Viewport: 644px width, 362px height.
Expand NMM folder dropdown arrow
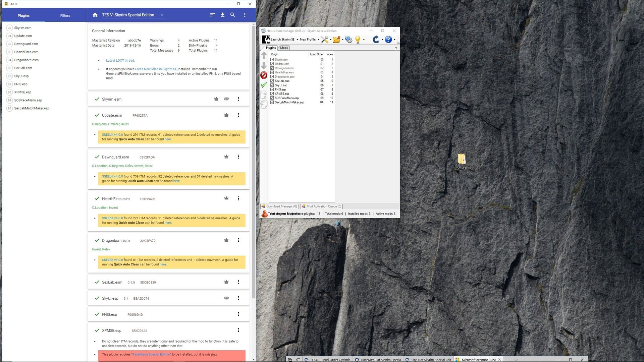[342, 40]
